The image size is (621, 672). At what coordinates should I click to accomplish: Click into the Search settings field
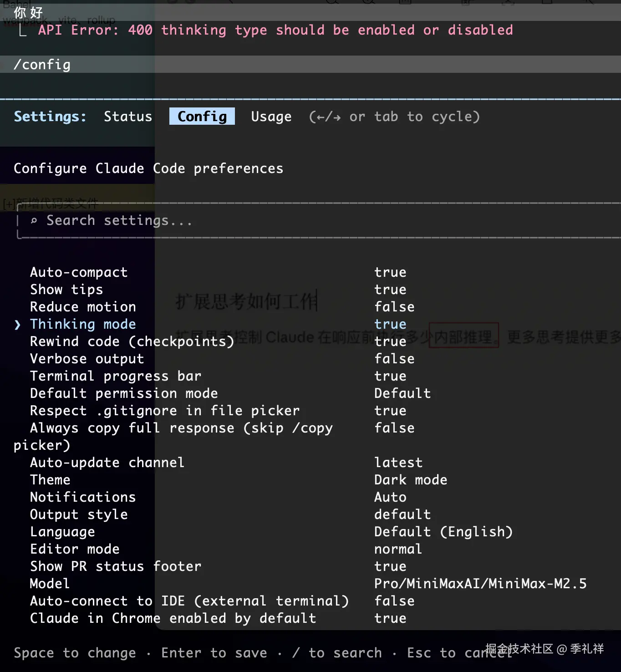pyautogui.click(x=119, y=221)
